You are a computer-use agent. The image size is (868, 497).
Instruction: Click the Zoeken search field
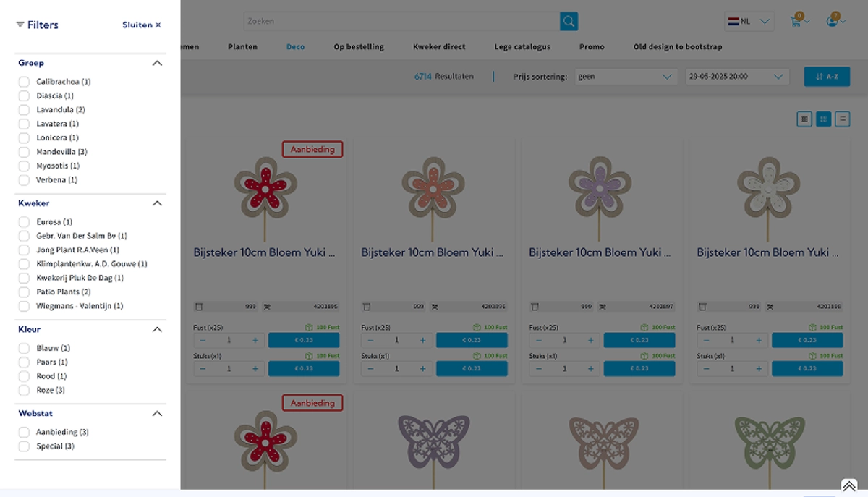coord(401,22)
